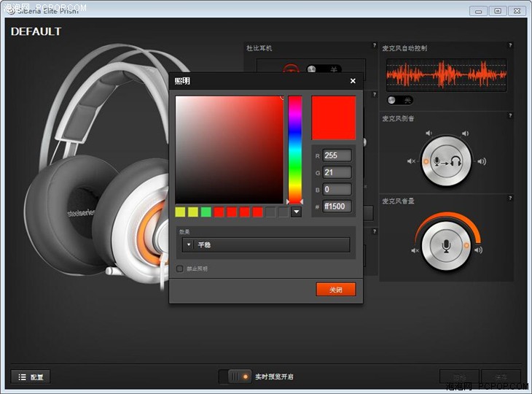The width and height of the screenshot is (532, 394).
Task: Close the Siberia Elite Prism window
Action: (517, 11)
